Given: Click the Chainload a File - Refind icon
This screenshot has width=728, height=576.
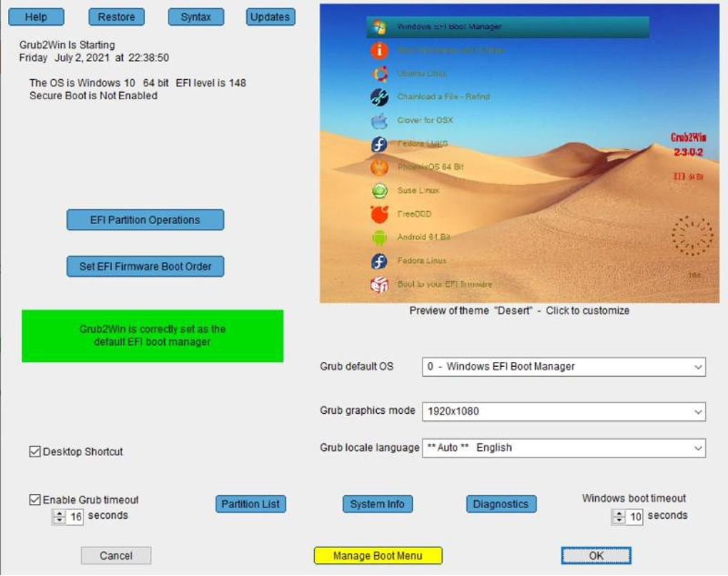Looking at the screenshot, I should [x=378, y=97].
